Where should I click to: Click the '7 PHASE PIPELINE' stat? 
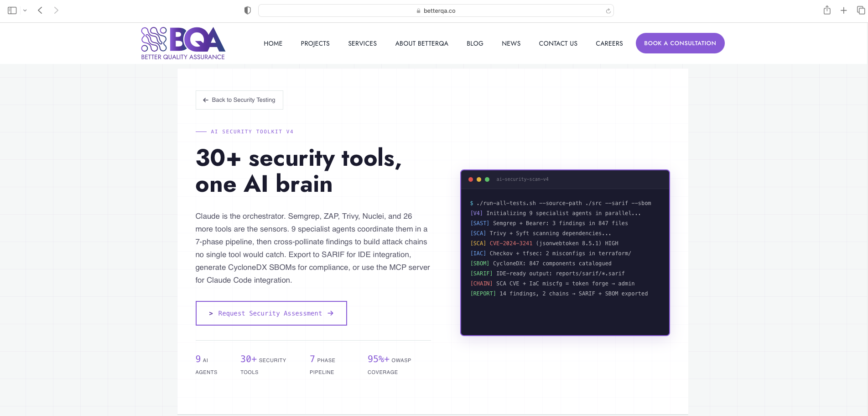322,365
